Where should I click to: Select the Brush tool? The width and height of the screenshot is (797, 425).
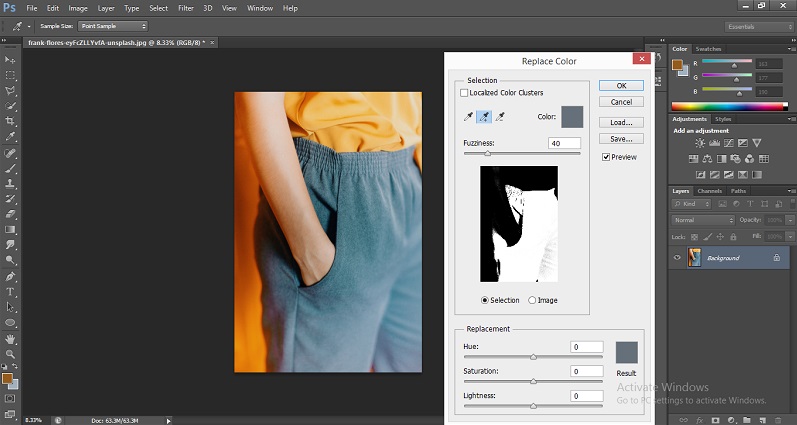coord(10,168)
